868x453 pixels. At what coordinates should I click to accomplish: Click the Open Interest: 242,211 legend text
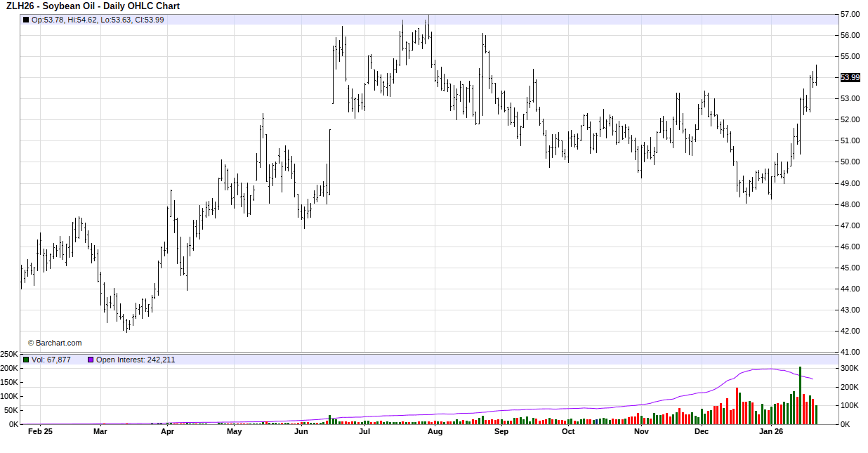(x=136, y=360)
